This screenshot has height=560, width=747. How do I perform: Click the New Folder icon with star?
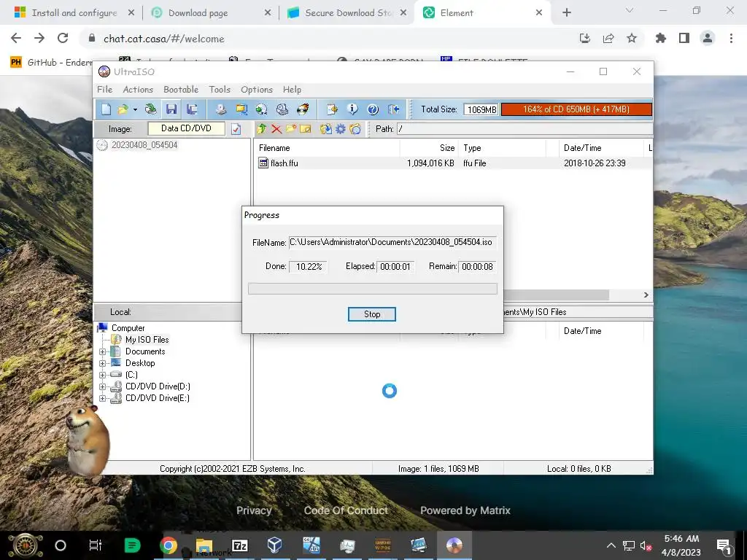[x=291, y=128]
